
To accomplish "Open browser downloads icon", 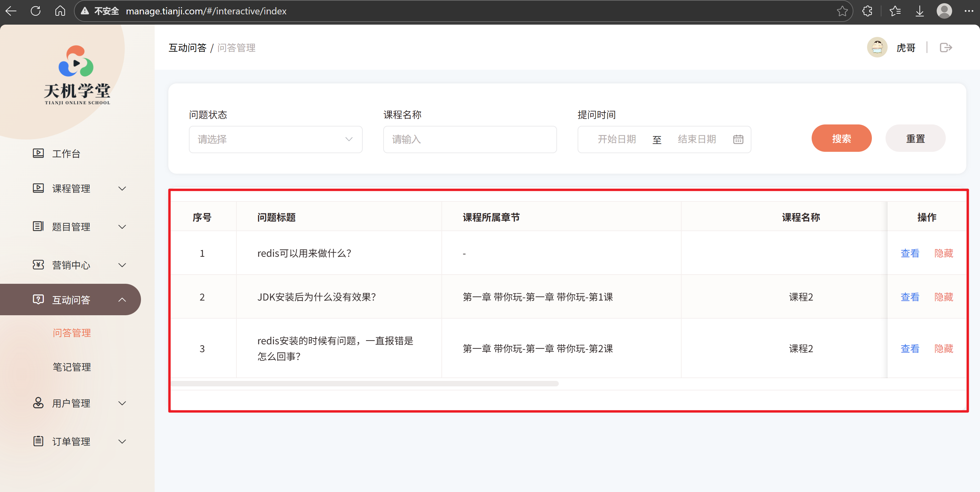I will 919,11.
